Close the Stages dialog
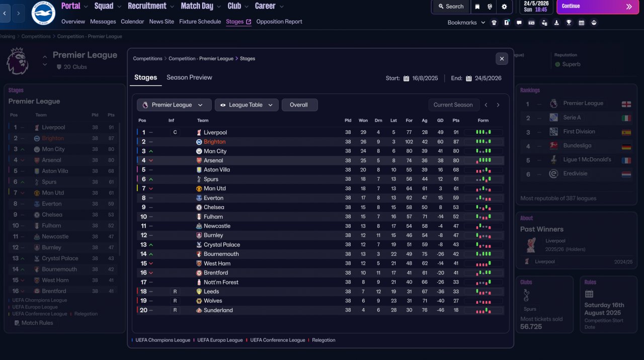This screenshot has width=644, height=360. click(x=502, y=59)
